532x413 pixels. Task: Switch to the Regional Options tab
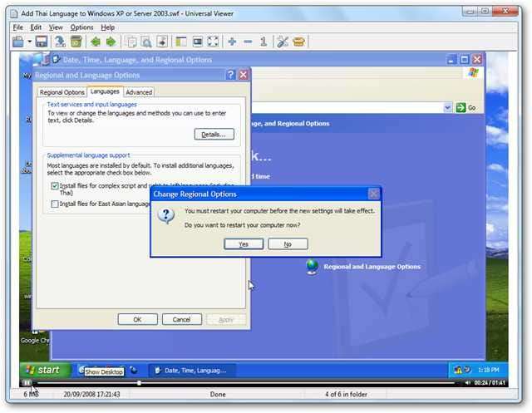coord(62,92)
